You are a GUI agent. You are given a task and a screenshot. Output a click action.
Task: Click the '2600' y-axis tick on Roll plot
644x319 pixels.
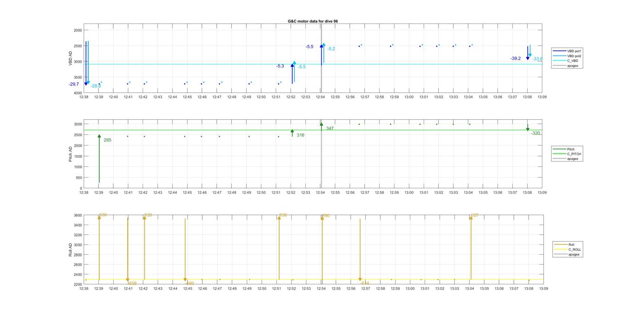pyautogui.click(x=78, y=265)
